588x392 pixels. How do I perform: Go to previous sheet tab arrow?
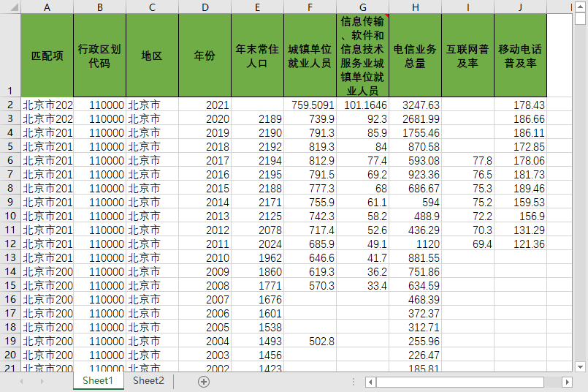pos(21,382)
